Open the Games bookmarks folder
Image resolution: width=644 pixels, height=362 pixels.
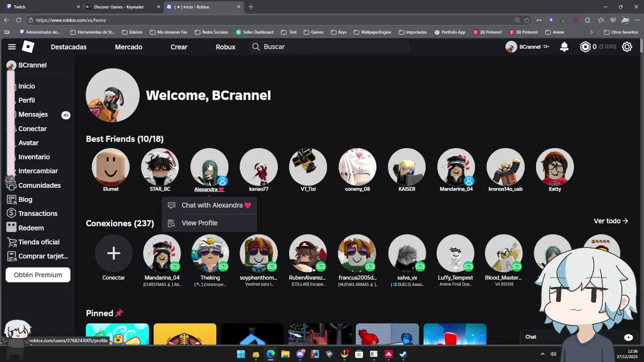click(313, 32)
